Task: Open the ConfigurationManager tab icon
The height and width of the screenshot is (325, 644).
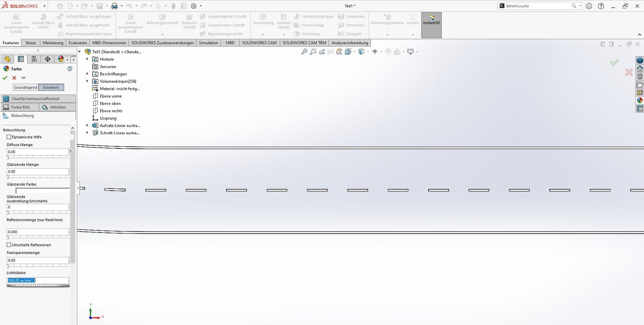Action: (34, 59)
